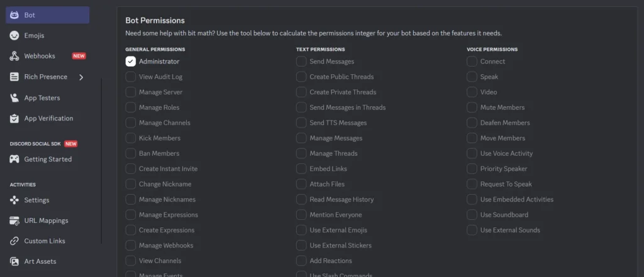Enable the Send Messages checkbox

click(301, 62)
